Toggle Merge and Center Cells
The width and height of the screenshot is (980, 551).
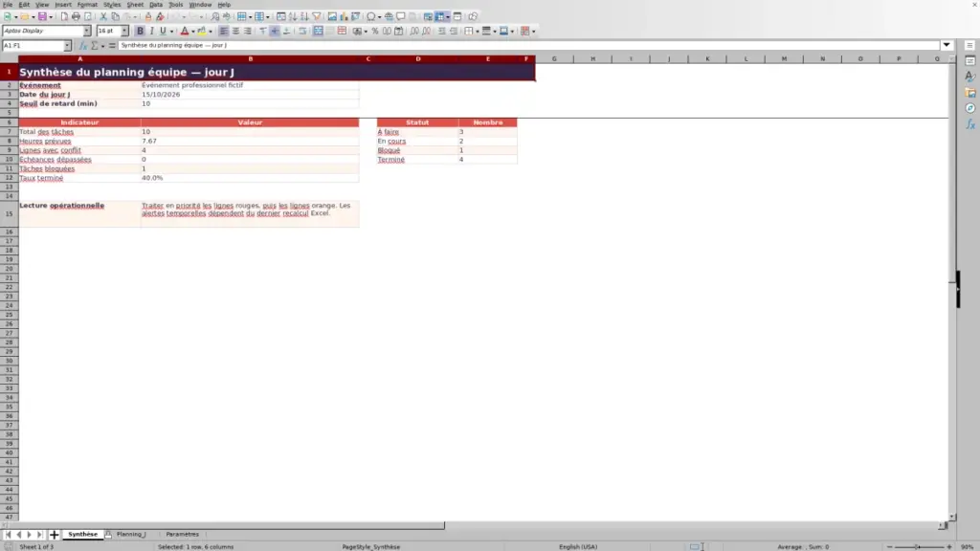point(318,32)
